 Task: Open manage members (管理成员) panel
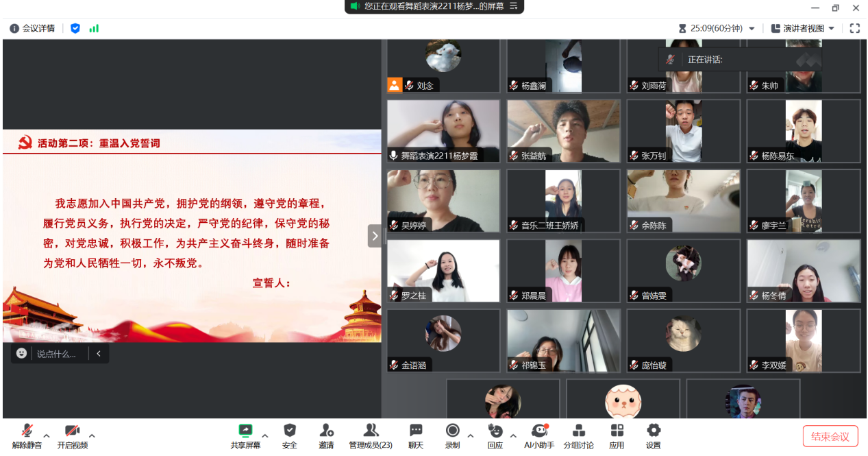pyautogui.click(x=371, y=435)
